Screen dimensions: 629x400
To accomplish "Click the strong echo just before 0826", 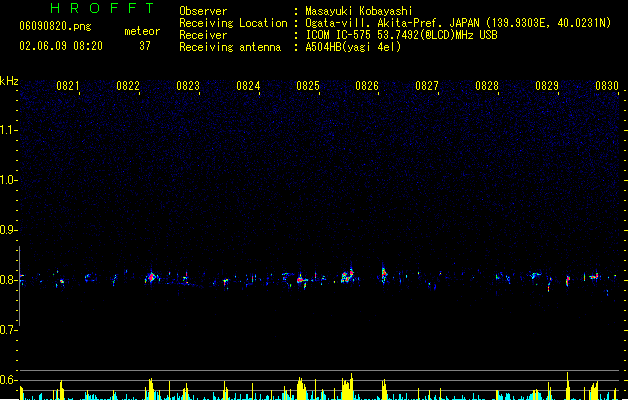I will (x=347, y=276).
